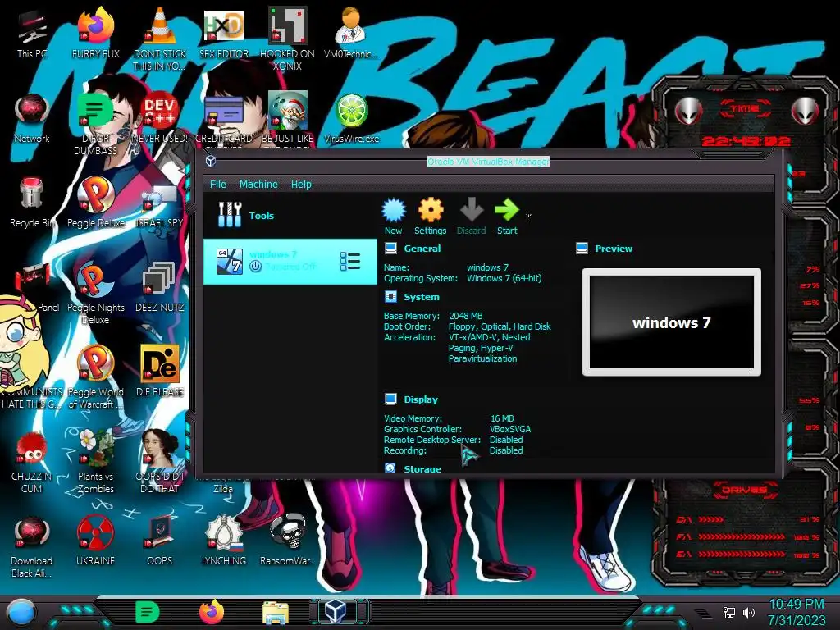Click the Preview section header
Image resolution: width=840 pixels, height=630 pixels.
[614, 249]
